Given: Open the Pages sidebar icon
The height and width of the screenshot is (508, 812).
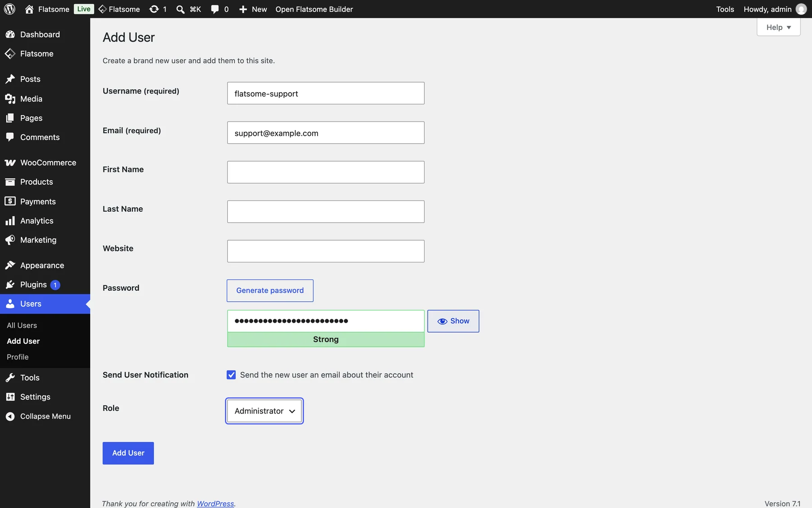Looking at the screenshot, I should 10,118.
